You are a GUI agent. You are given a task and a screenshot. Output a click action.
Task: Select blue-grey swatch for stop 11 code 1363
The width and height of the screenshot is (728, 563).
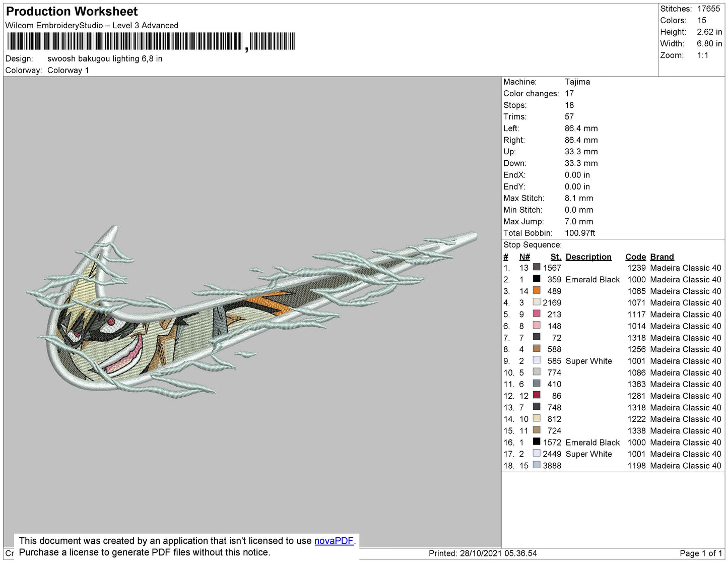tap(537, 384)
